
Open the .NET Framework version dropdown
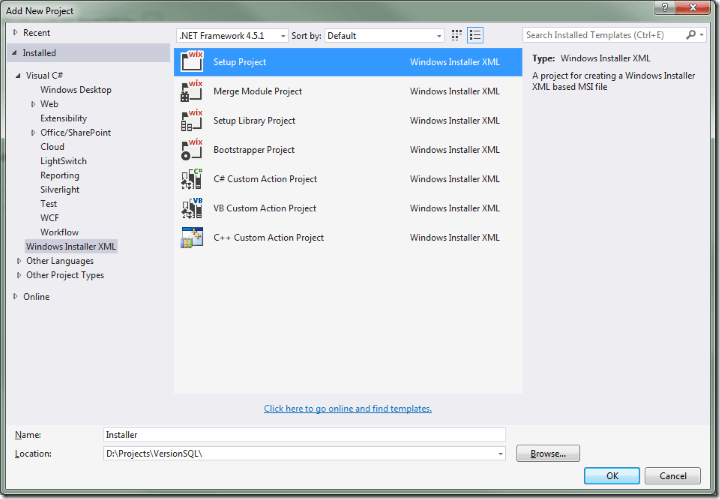tap(232, 36)
